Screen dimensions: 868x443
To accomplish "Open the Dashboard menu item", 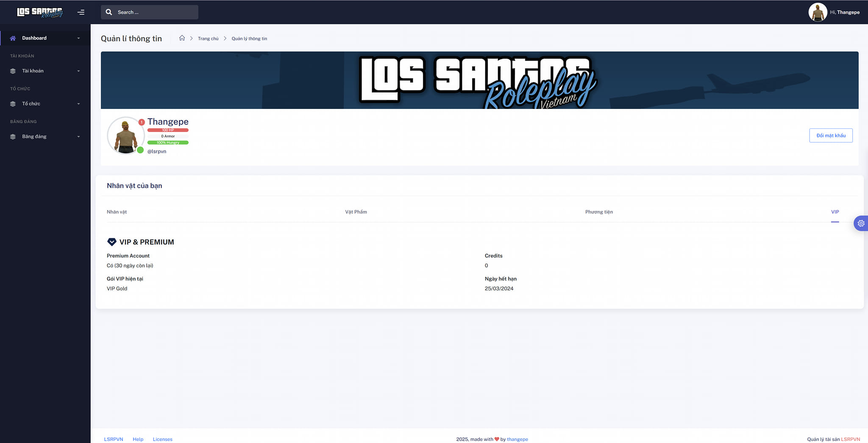I will 45,38.
